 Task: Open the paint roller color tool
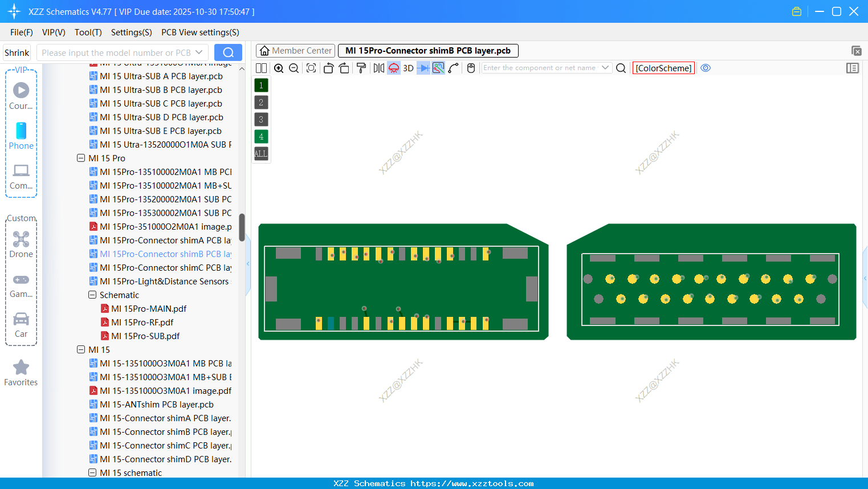point(361,68)
